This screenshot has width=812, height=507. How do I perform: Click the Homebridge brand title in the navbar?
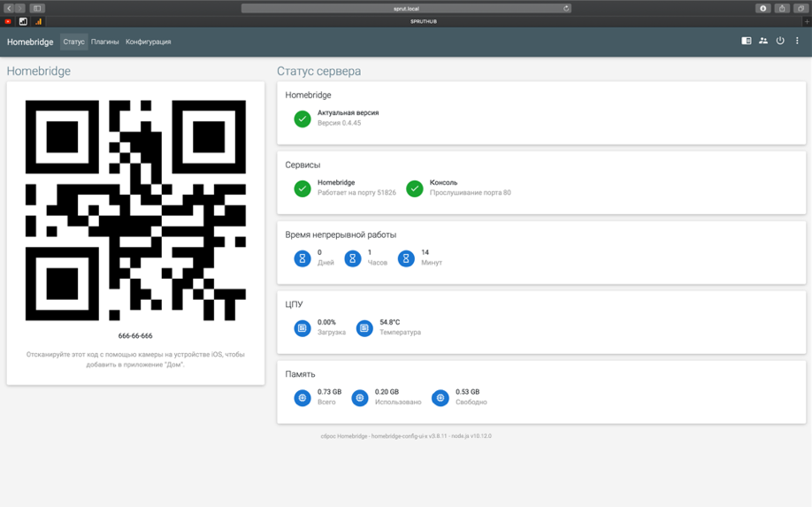30,42
